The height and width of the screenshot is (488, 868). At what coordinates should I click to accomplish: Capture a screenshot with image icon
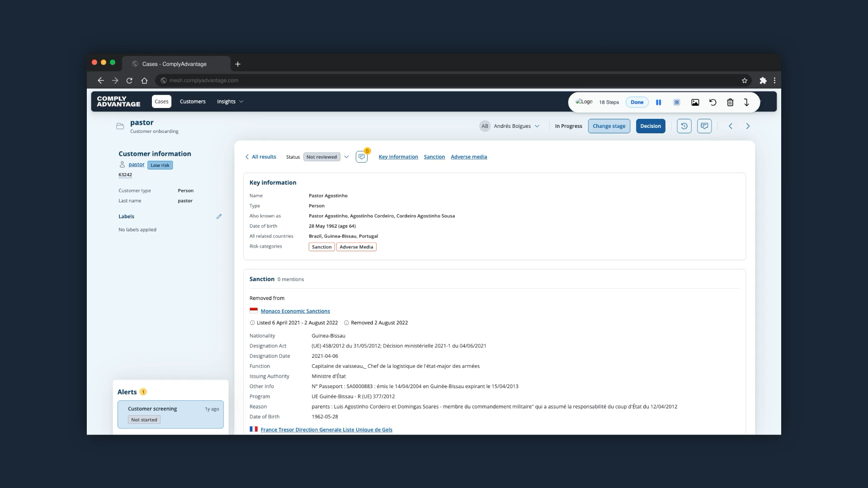(695, 103)
